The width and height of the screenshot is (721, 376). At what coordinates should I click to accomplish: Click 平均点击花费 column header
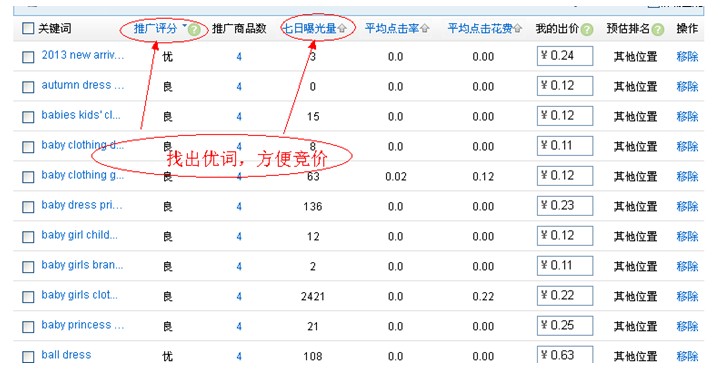click(480, 28)
